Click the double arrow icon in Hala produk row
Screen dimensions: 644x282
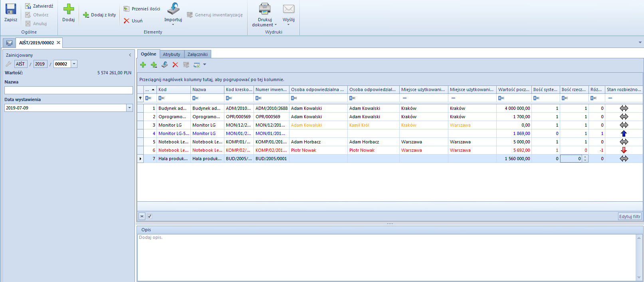(624, 159)
